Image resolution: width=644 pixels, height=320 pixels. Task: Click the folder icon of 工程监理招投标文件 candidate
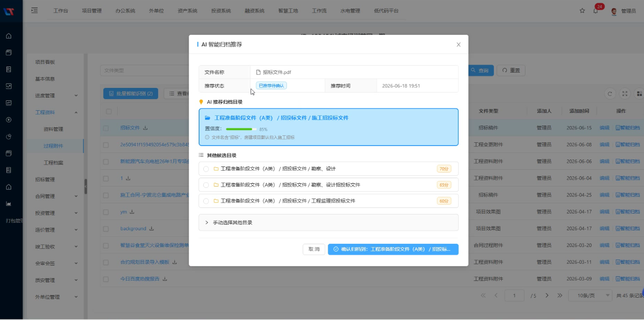216,201
